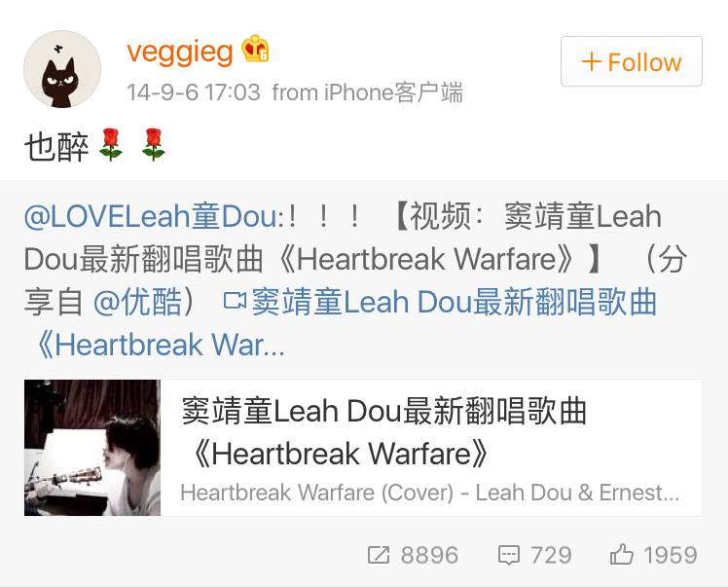
Task: View the 8896 reposts count
Action: tap(429, 555)
